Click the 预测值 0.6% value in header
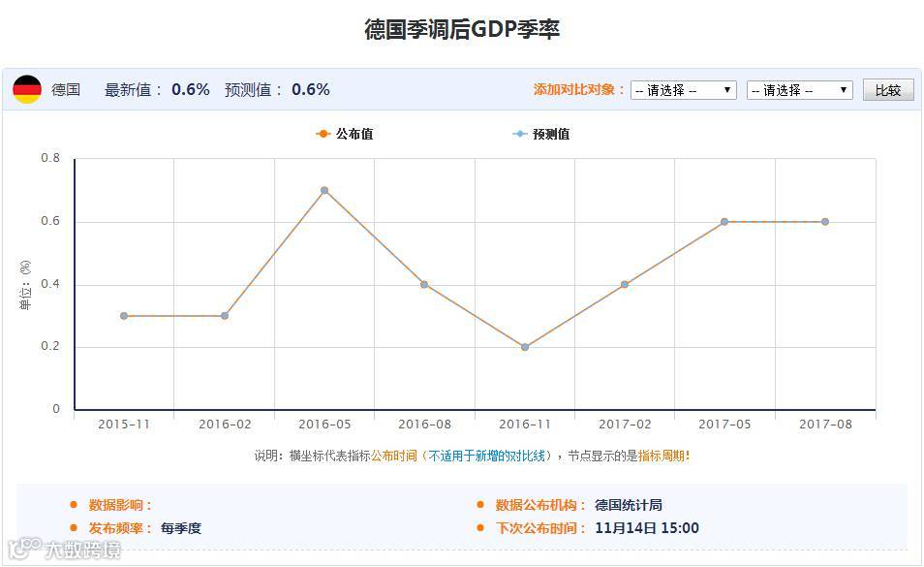The image size is (924, 567). point(311,89)
